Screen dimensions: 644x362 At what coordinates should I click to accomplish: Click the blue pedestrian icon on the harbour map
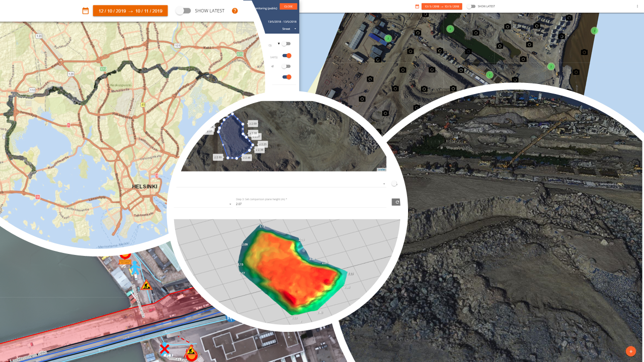[135, 267]
